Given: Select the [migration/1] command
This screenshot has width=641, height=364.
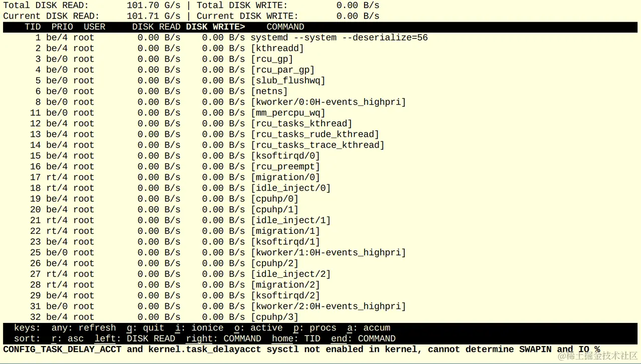Looking at the screenshot, I should tap(285, 231).
